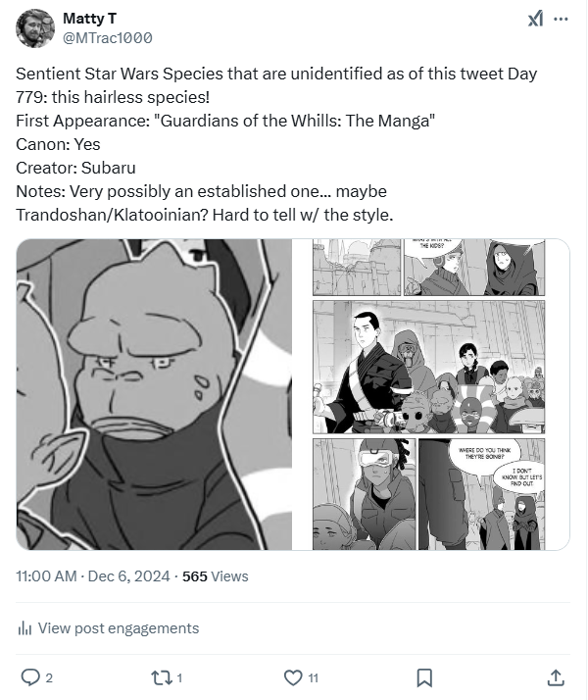
Task: Open Matty T's profile avatar
Action: click(x=35, y=27)
